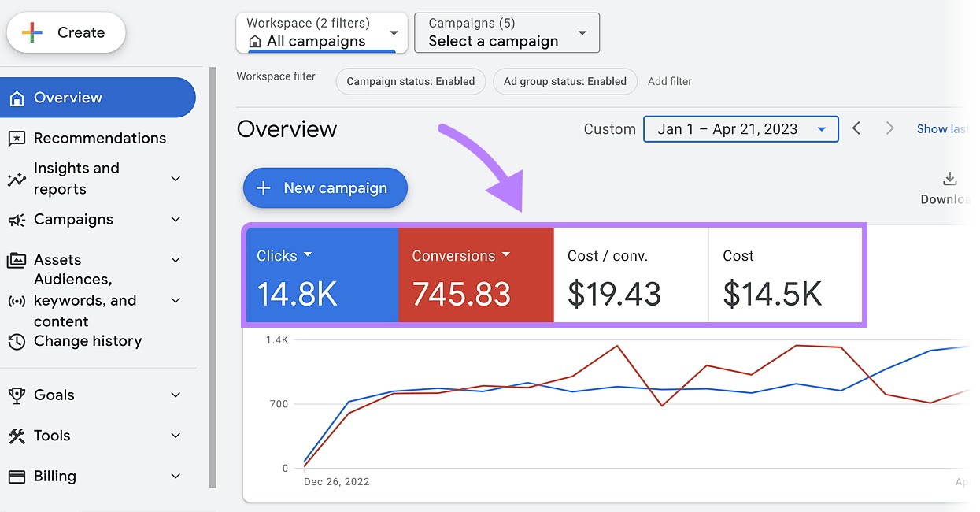Viewport: 980px width, 512px height.
Task: Click the Audiences, keywords, and content icon
Action: pyautogui.click(x=18, y=300)
